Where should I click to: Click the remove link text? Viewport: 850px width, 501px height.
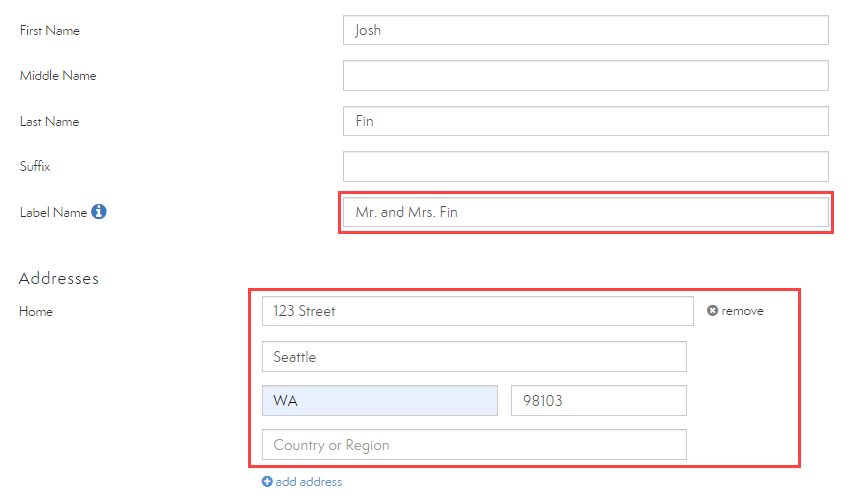point(742,311)
